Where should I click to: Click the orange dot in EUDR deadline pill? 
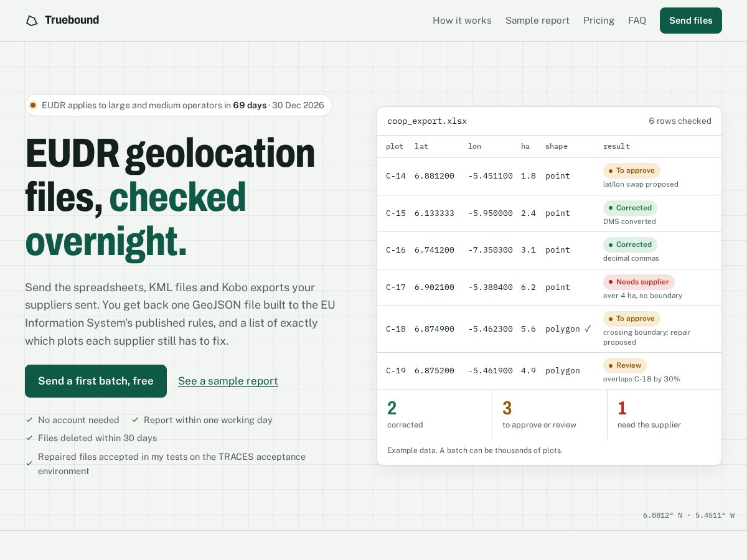[33, 105]
